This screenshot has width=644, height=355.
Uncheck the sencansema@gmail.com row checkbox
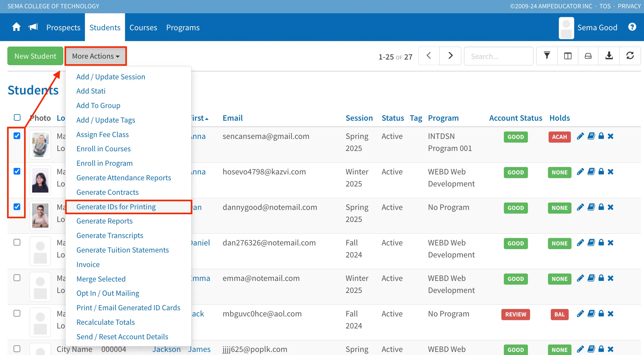click(x=17, y=136)
